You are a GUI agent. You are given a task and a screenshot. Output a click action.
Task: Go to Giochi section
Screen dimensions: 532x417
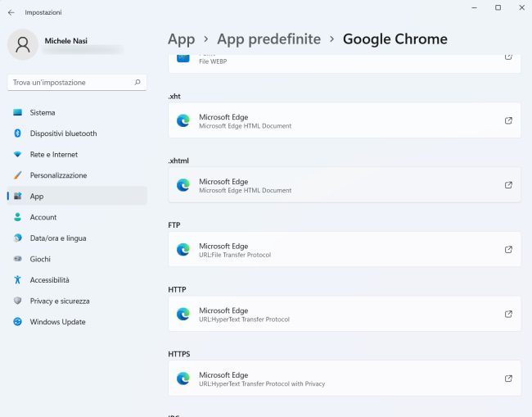pyautogui.click(x=77, y=259)
